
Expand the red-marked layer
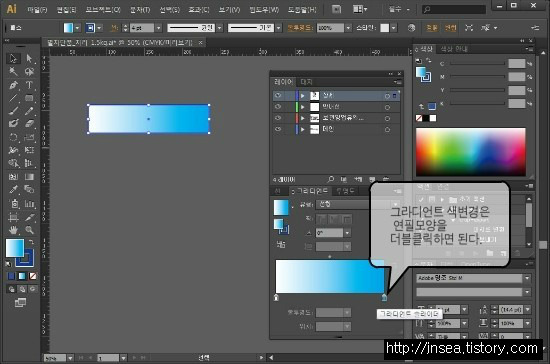tap(303, 118)
